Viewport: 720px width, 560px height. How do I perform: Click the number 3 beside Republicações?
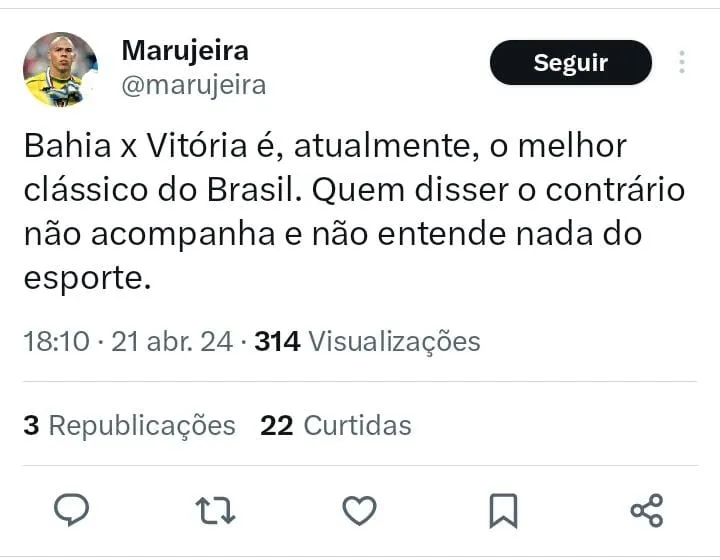31,425
